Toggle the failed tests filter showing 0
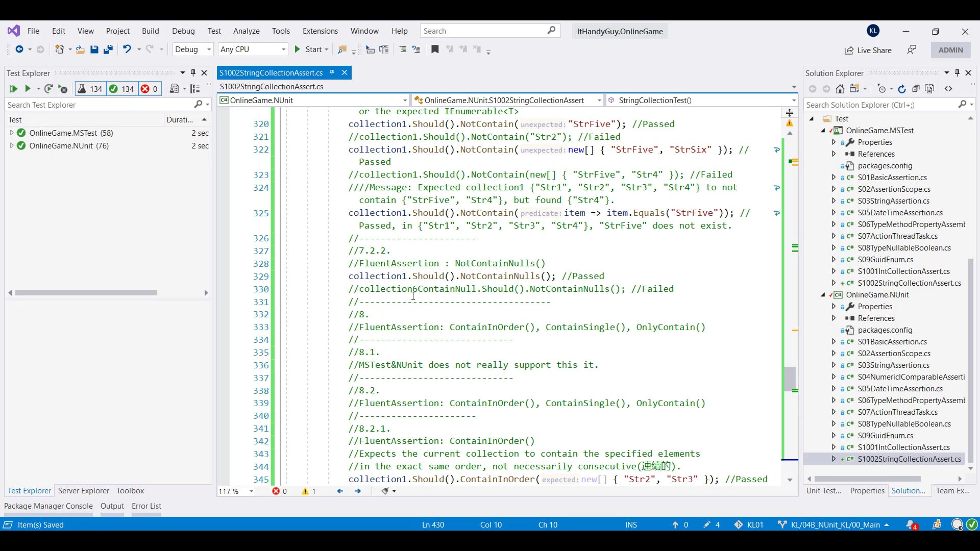This screenshot has height=551, width=980. 150,89
